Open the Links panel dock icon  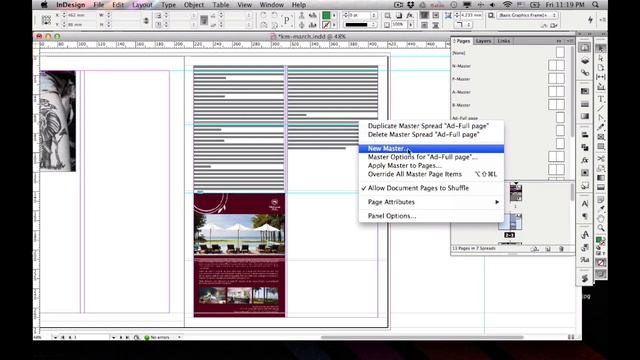click(585, 73)
